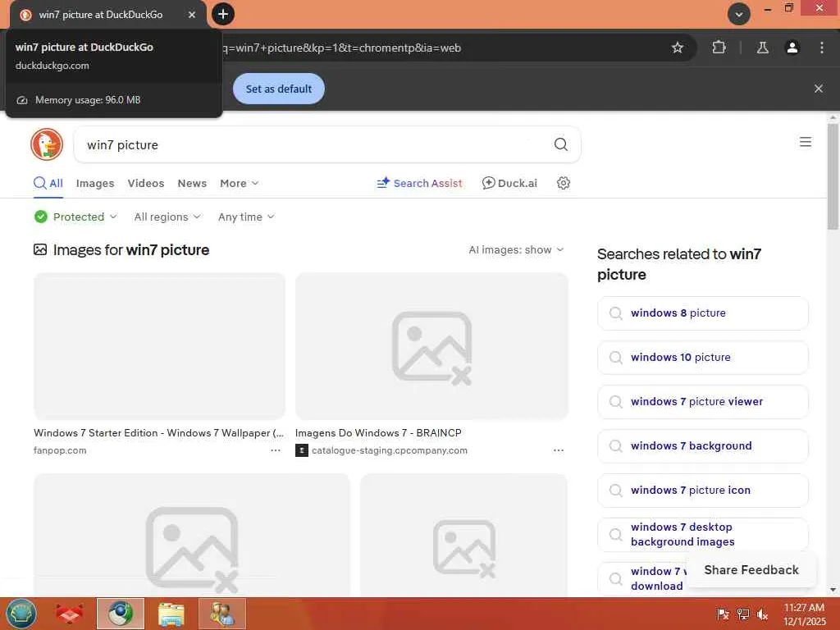Screen dimensions: 840x630
Task: Search related: windows 7 background
Action: click(x=702, y=446)
